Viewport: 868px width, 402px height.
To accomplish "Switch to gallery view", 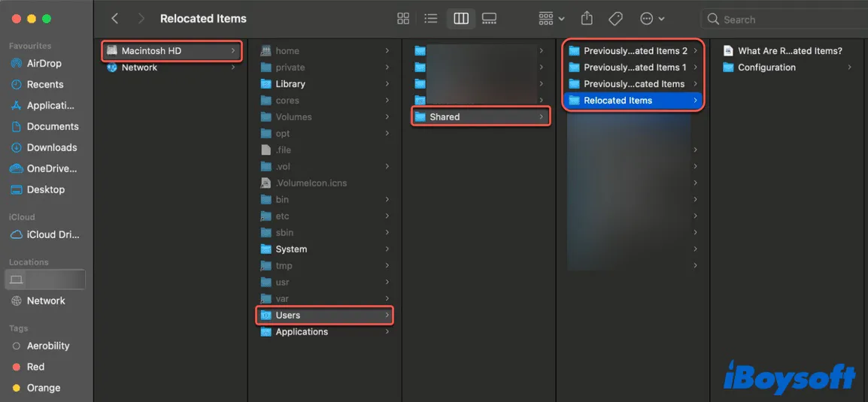I will coord(489,19).
